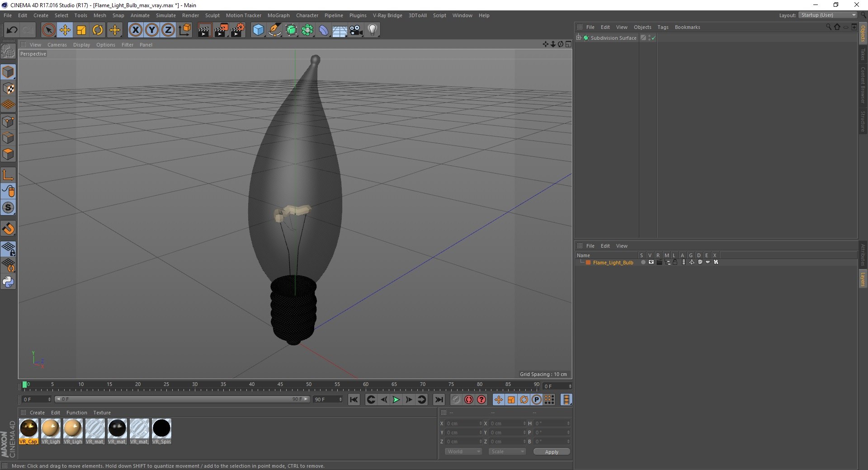Screen dimensions: 868x470
Task: Click the Python script icon
Action: [8, 282]
